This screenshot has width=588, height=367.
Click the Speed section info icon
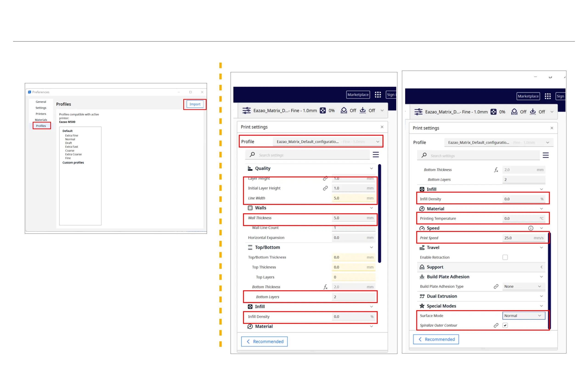click(531, 228)
